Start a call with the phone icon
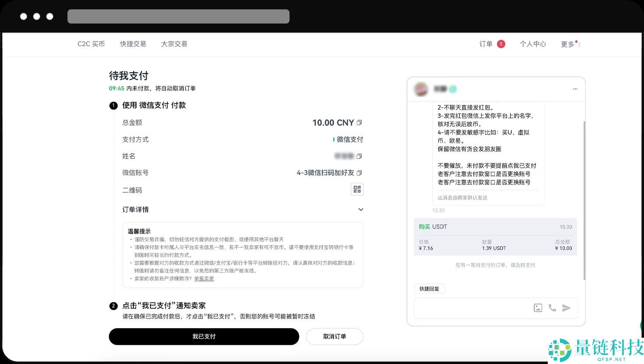The height and width of the screenshot is (364, 644). pyautogui.click(x=552, y=308)
